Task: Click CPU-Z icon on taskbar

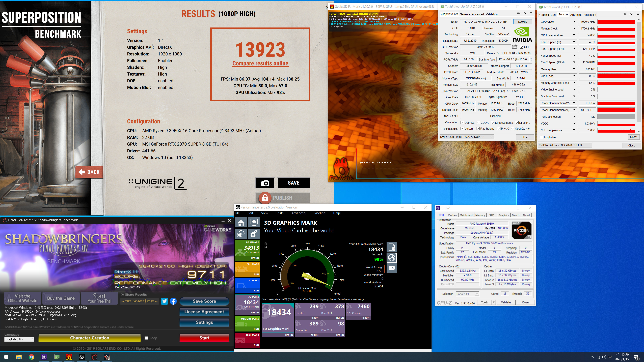Action: click(44, 357)
